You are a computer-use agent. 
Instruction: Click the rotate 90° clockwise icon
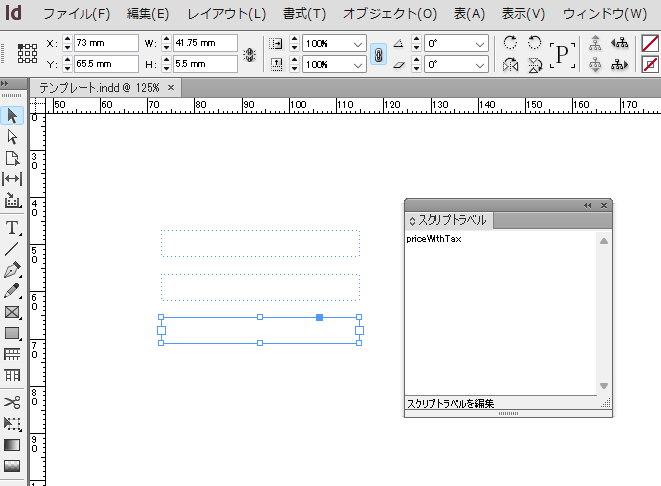tap(511, 43)
